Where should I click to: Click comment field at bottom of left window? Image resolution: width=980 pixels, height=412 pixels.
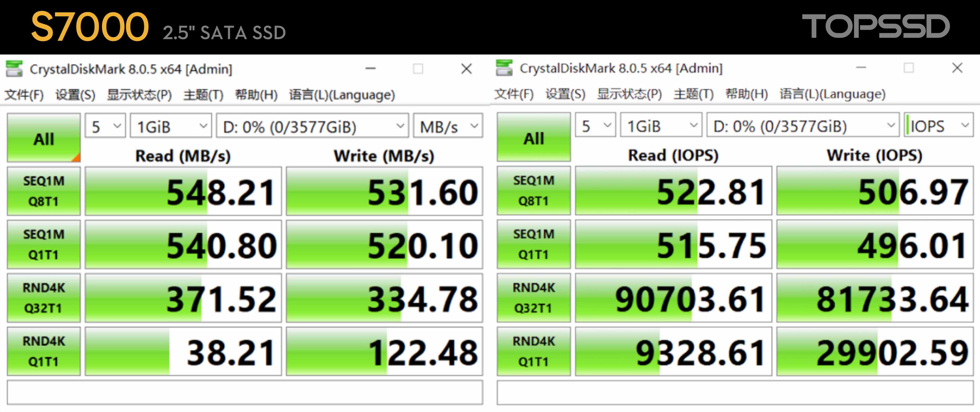pos(245,392)
